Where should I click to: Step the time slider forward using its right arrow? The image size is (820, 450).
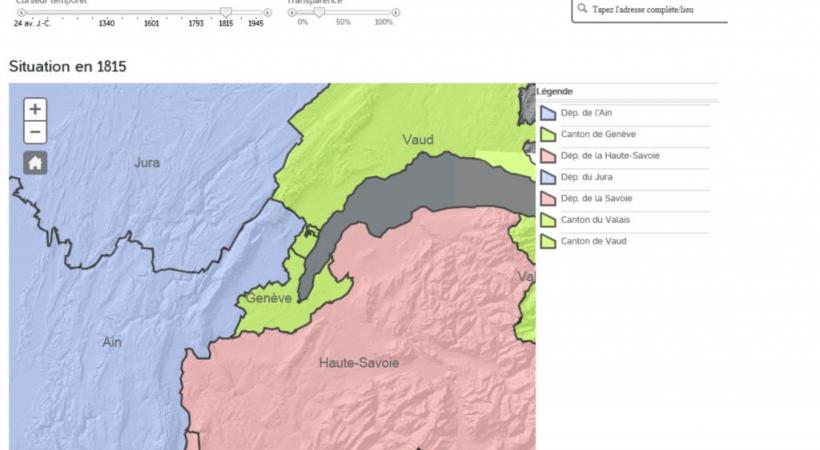[267, 12]
